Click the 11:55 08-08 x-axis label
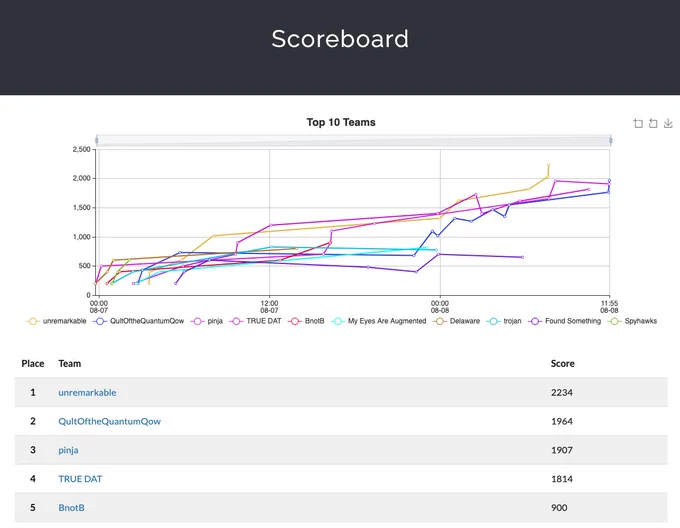 point(609,307)
